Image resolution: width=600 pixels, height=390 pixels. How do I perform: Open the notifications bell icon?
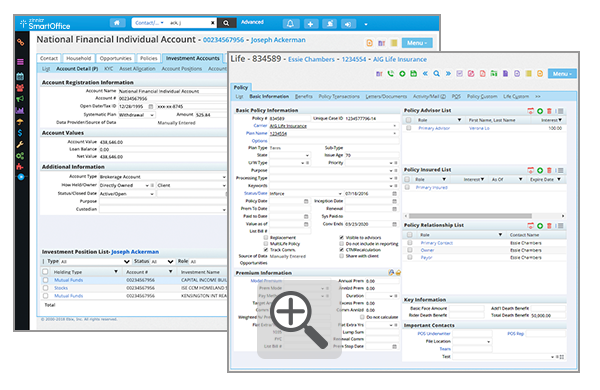coord(290,24)
